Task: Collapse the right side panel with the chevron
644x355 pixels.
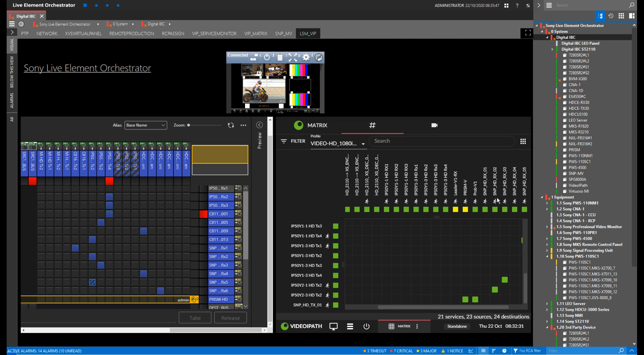Action: tap(539, 5)
